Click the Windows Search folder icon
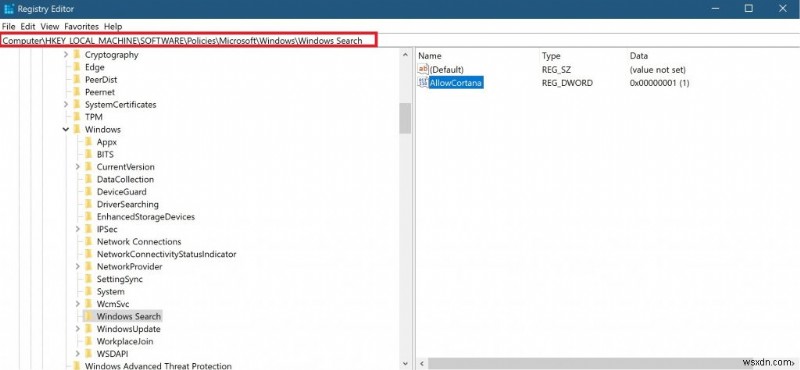This screenshot has height=370, width=800. tap(89, 316)
